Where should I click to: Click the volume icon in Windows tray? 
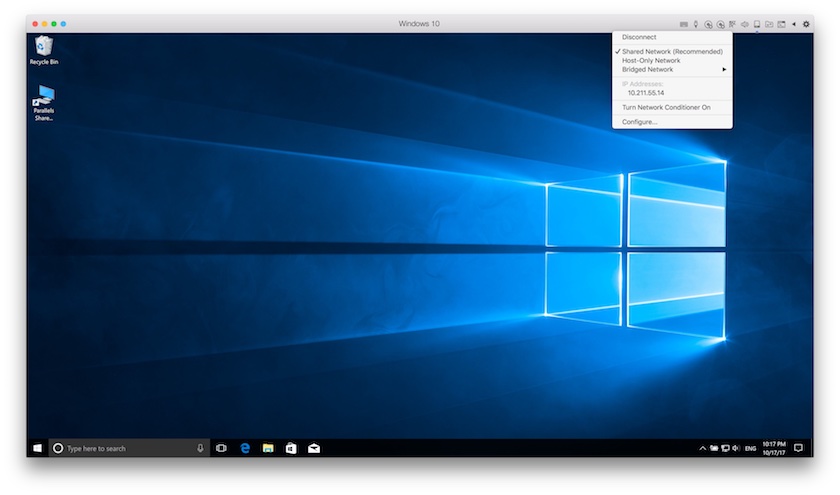click(736, 448)
